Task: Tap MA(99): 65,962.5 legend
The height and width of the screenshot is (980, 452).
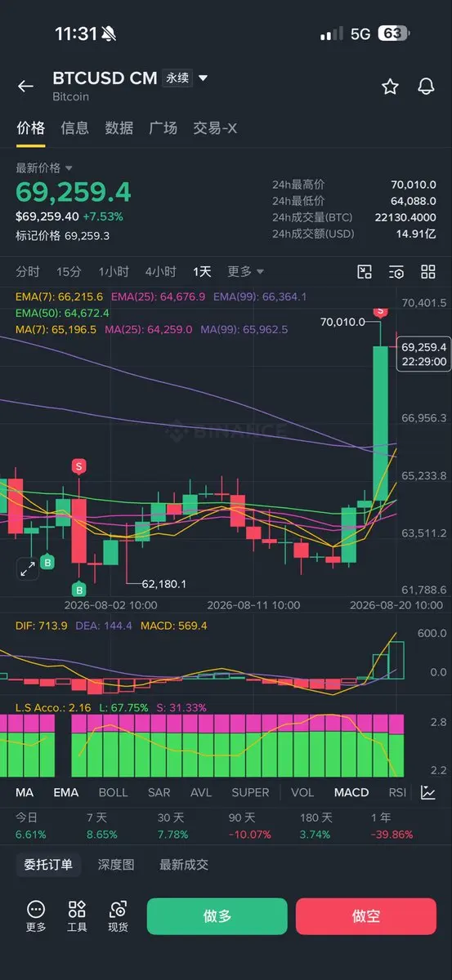Action: coord(244,329)
